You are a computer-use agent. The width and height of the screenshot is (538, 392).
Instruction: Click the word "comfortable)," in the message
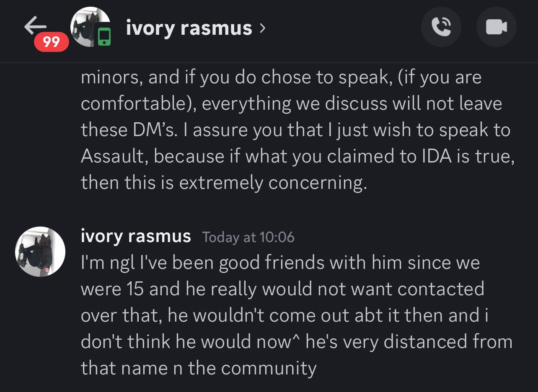[138, 104]
